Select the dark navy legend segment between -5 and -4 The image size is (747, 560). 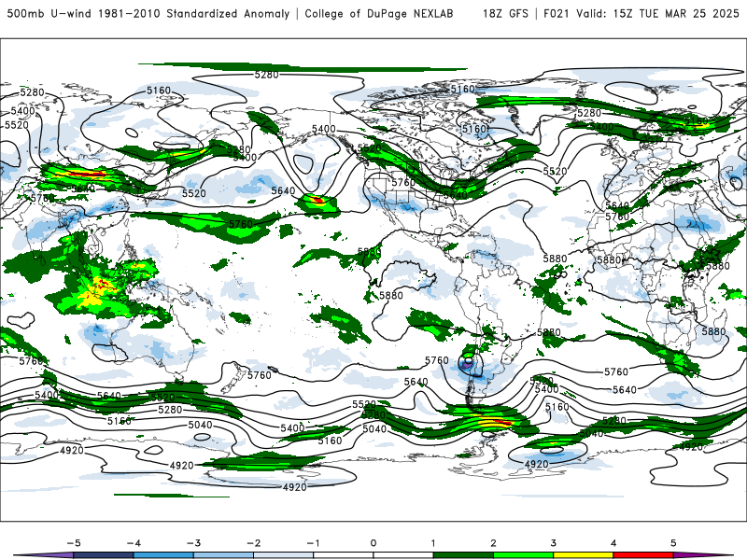[104, 555]
